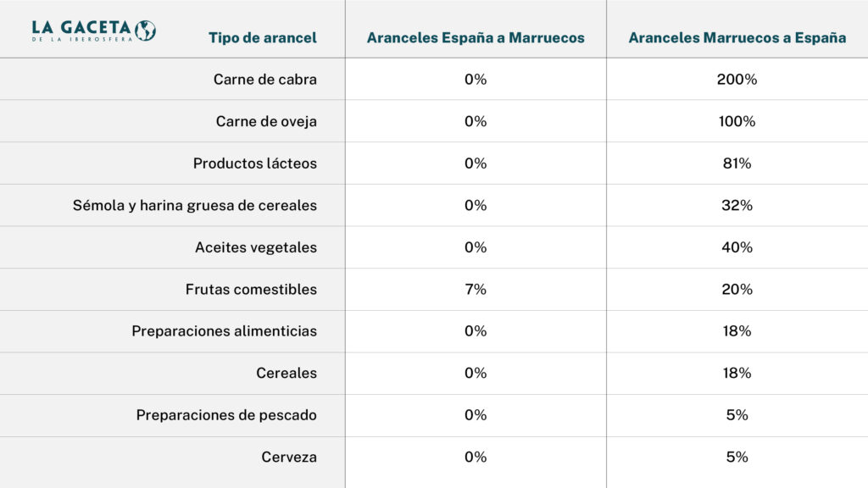Click the 200% goat meat tariff cell
Screen dimensions: 868x488
click(x=737, y=79)
